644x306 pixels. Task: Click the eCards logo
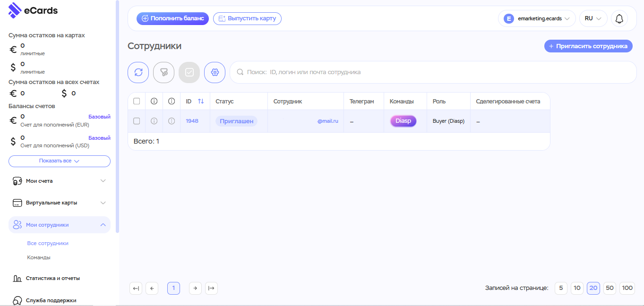tap(33, 10)
